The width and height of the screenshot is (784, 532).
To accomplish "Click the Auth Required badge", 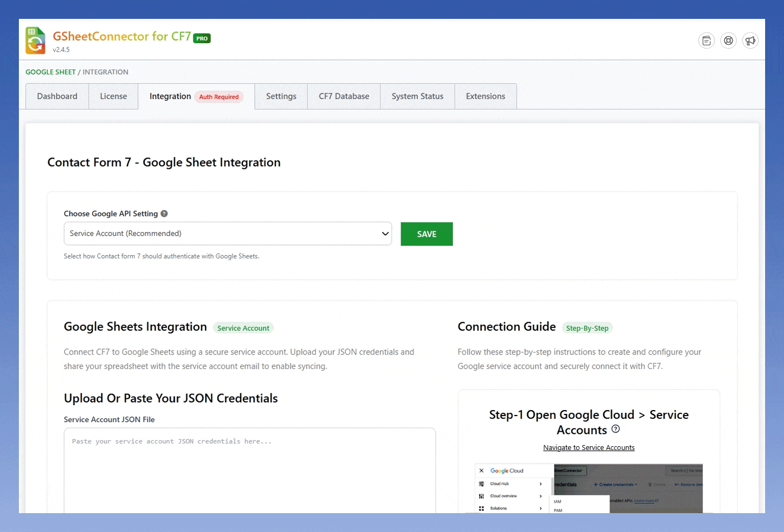I will tap(219, 97).
